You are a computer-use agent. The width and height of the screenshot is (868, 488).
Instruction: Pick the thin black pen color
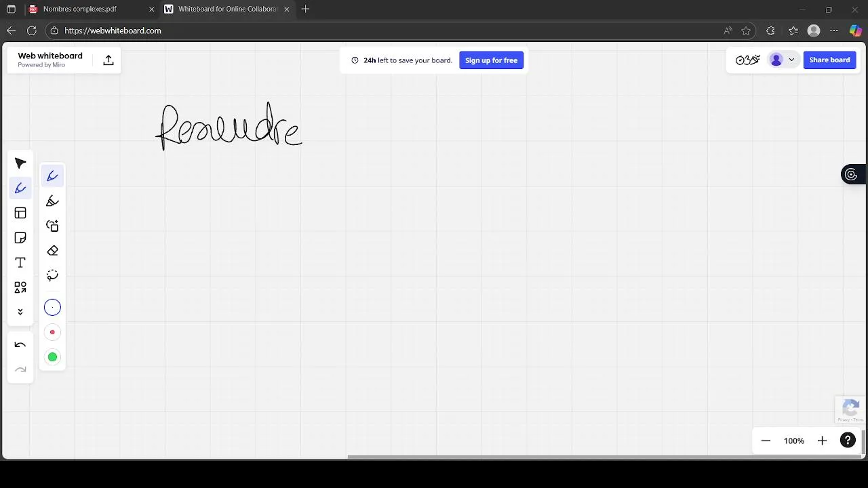click(52, 308)
